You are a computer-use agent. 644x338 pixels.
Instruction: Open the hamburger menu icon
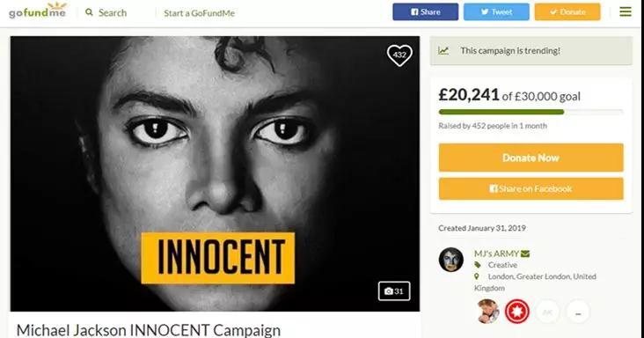(x=626, y=11)
